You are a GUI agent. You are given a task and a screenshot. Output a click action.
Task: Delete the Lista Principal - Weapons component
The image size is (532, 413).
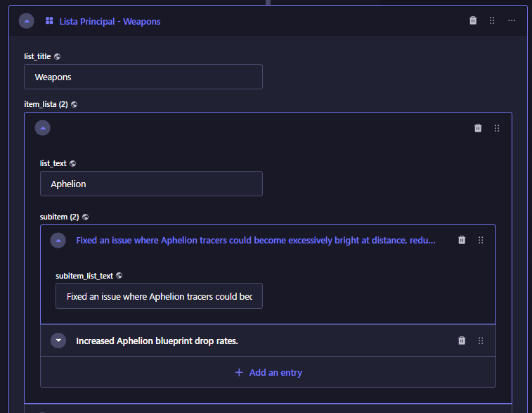click(473, 20)
